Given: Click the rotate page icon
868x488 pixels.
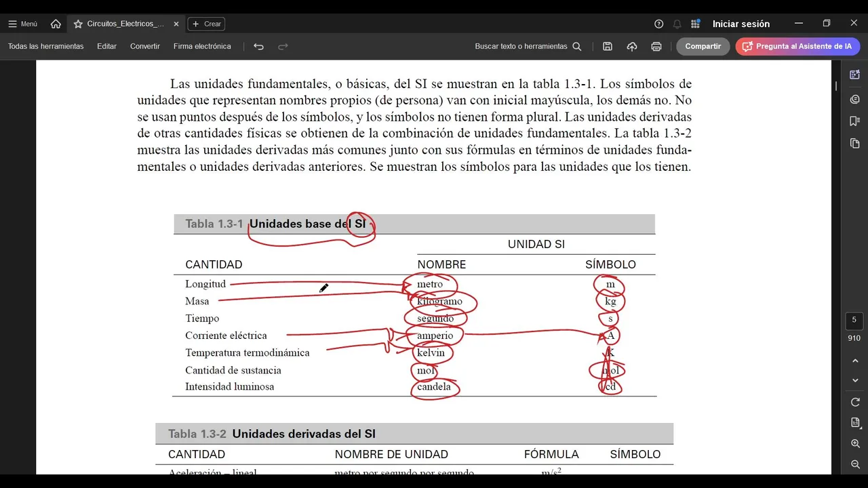Looking at the screenshot, I should pos(855,402).
